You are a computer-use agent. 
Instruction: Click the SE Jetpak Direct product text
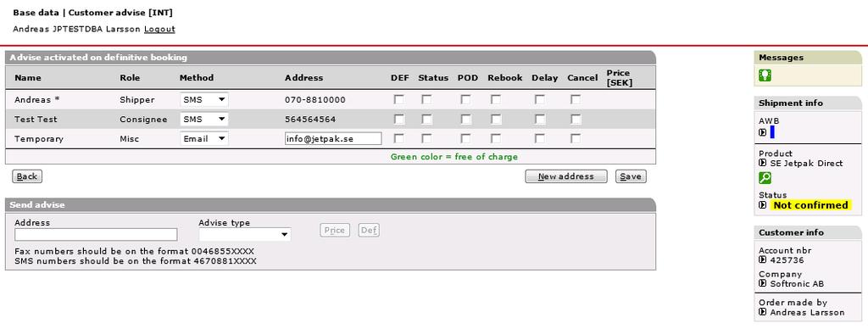coord(806,164)
